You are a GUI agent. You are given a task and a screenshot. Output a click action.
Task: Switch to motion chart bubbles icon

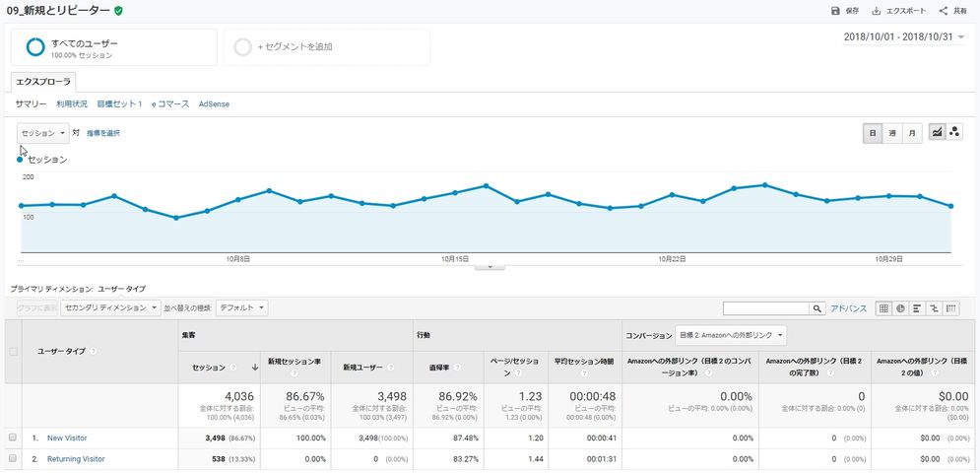click(x=954, y=132)
